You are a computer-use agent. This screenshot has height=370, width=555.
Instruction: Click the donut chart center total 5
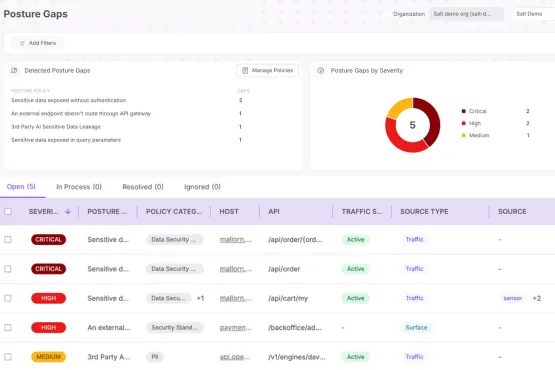412,125
